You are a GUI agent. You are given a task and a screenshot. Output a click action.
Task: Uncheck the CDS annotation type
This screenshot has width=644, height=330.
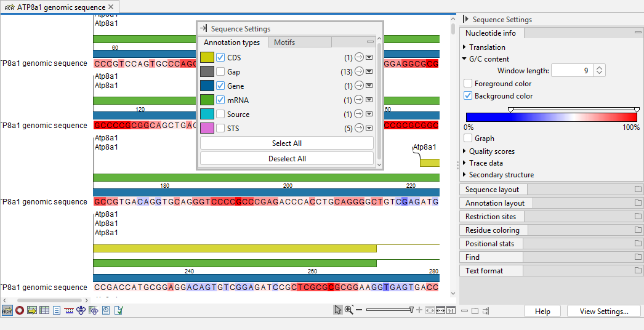pyautogui.click(x=220, y=57)
